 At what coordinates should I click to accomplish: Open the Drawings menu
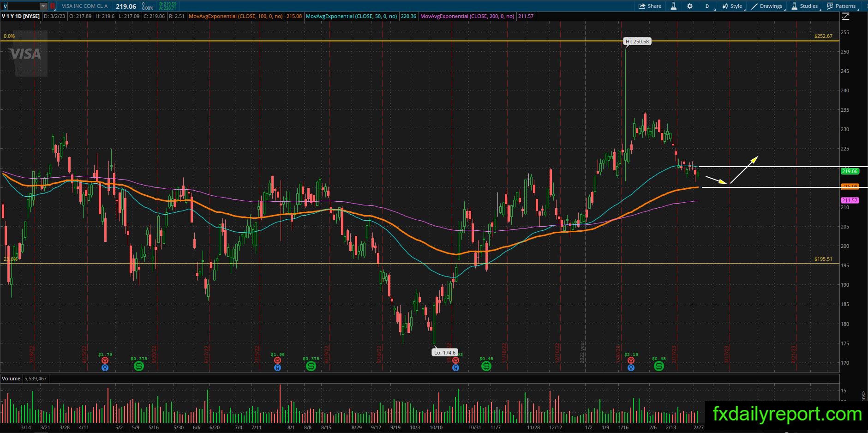[x=767, y=6]
